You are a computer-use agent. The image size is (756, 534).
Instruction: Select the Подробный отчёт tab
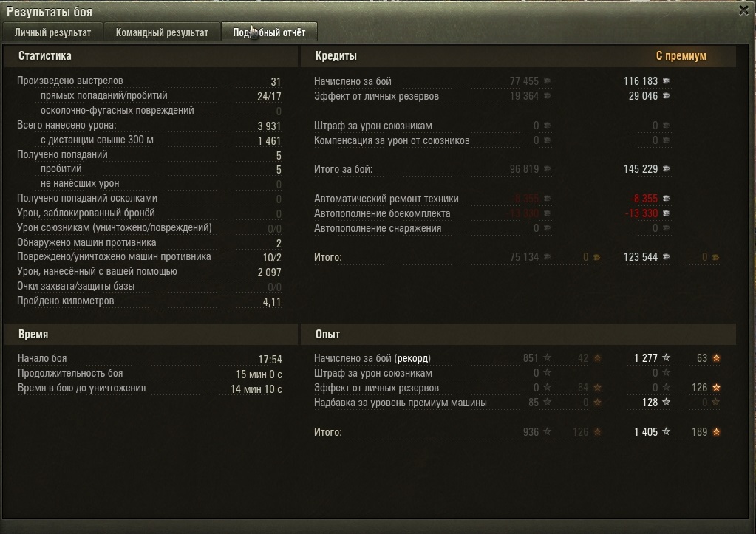point(269,32)
